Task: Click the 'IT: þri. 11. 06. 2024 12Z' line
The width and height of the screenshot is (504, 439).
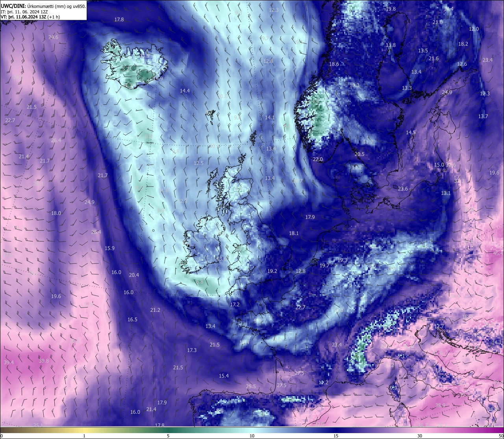Action: pos(24,12)
